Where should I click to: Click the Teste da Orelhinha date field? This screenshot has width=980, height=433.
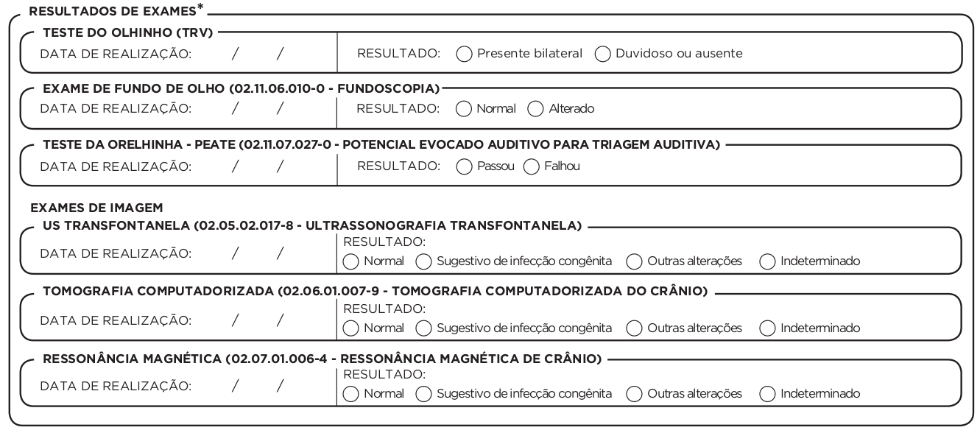coord(258,166)
